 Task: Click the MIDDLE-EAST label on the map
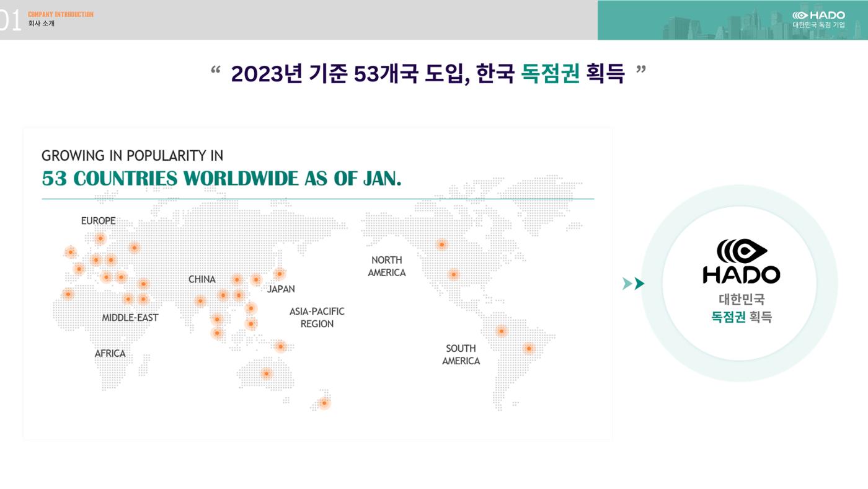click(x=130, y=318)
